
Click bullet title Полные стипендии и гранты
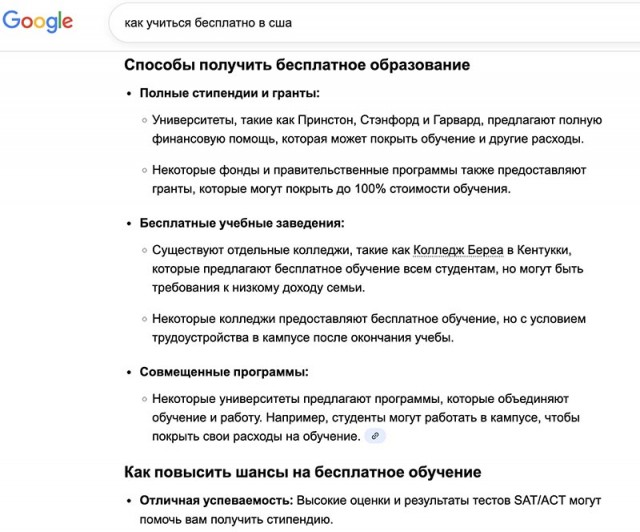click(x=230, y=93)
